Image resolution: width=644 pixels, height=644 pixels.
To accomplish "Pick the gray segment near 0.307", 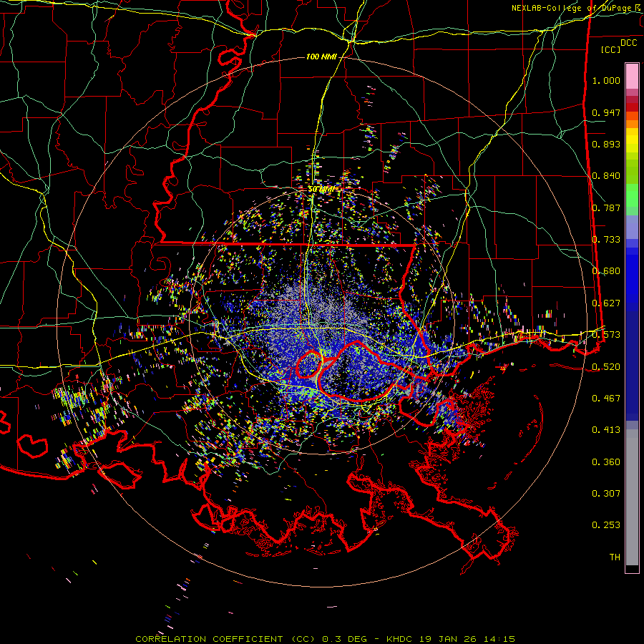I will [x=632, y=497].
